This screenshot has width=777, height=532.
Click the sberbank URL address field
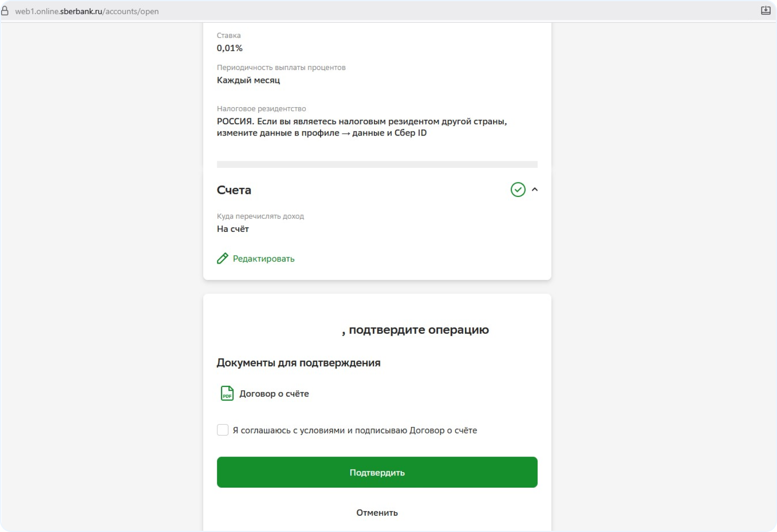(87, 11)
